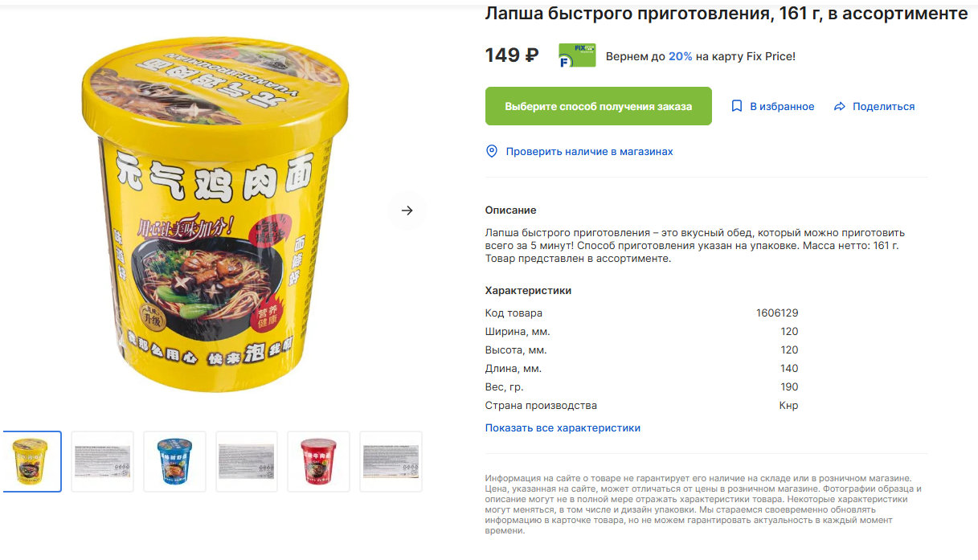Expand 'Показать все характеристики'
Image resolution: width=978 pixels, height=560 pixels.
[563, 427]
